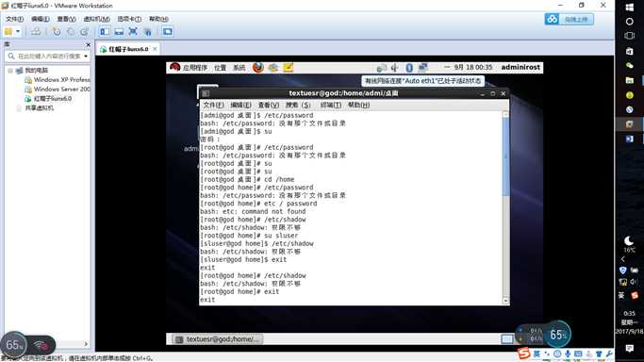This screenshot has height=362, width=644.
Task: Click the library panel scroll-right arrow
Action: 86,344
